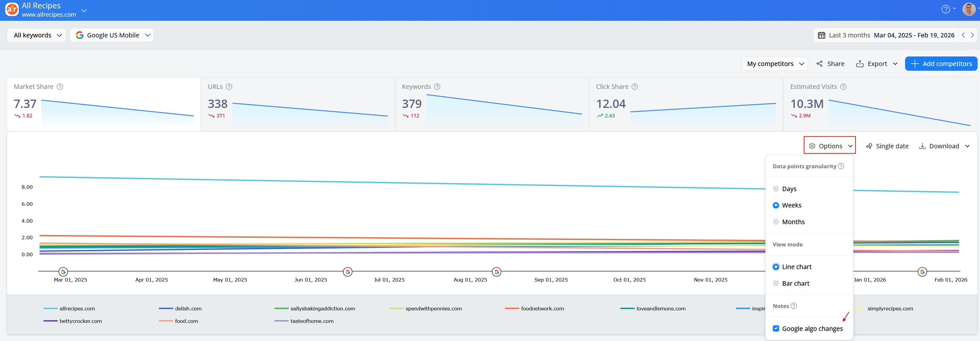Viewport: 980px width, 341px height.
Task: Open the help question mark icon in header
Action: [946, 9]
